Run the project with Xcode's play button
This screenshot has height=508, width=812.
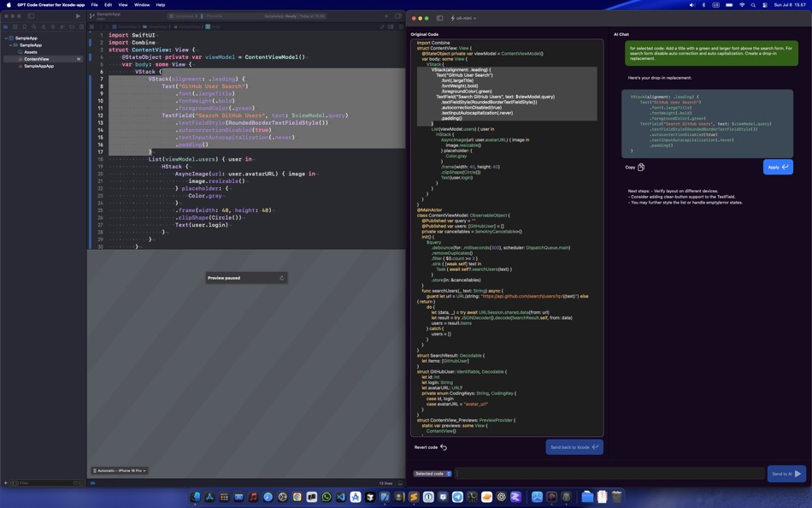pos(78,16)
